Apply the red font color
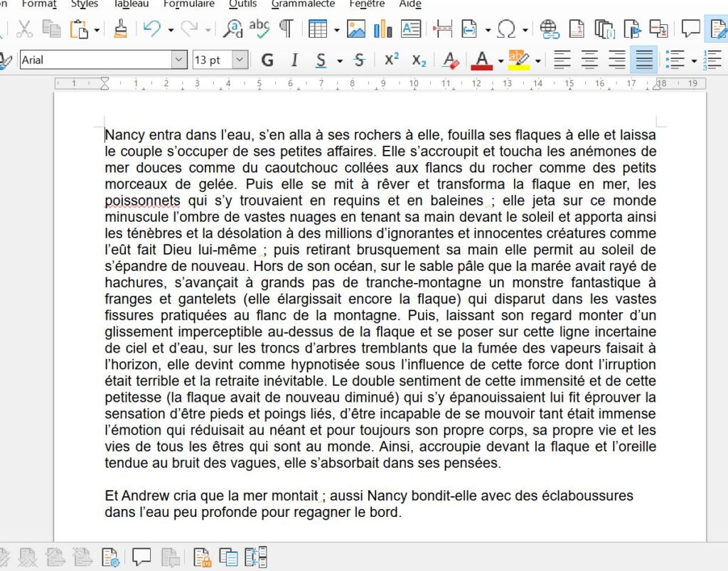The height and width of the screenshot is (571, 728). [x=482, y=60]
